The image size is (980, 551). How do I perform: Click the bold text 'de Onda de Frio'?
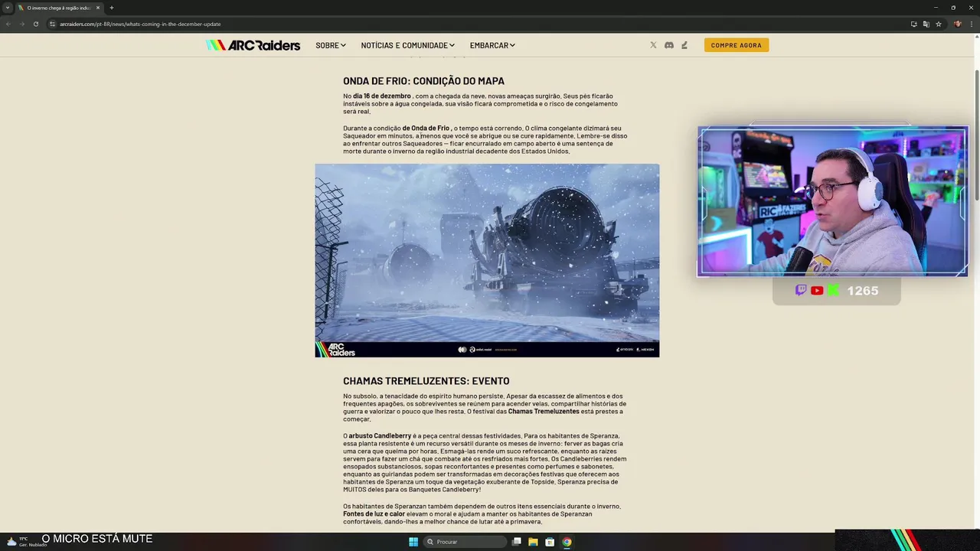426,129
